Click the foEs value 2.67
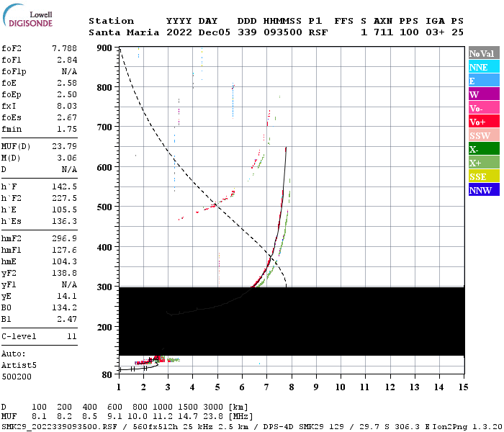 [67, 117]
